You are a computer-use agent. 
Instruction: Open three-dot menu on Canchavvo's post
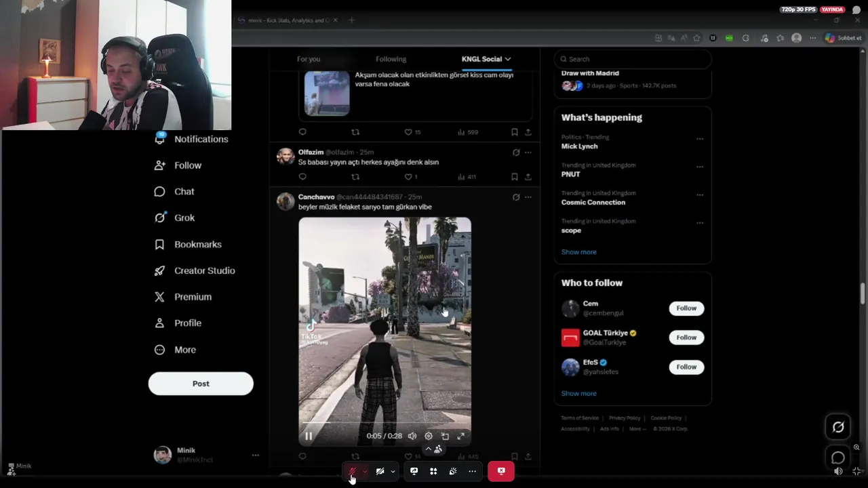(528, 197)
